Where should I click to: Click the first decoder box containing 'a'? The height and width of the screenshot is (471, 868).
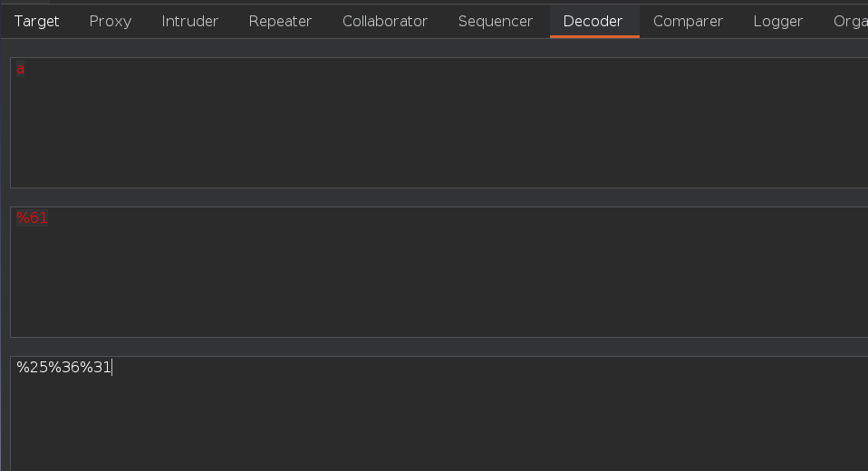pos(439,122)
